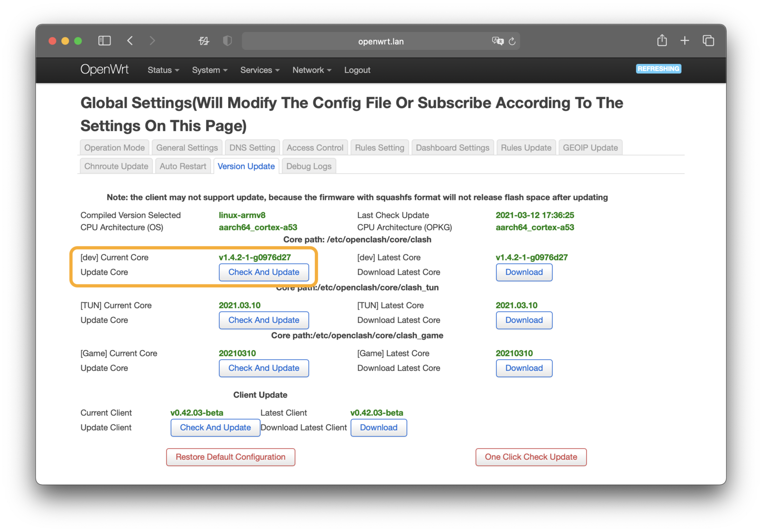The width and height of the screenshot is (762, 532).
Task: Select the Rules Update tab
Action: coord(526,148)
